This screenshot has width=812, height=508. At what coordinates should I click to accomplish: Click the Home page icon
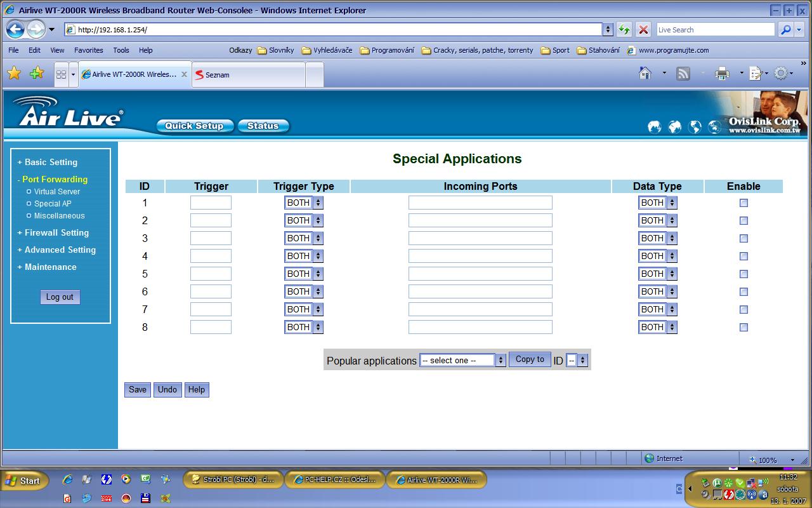tap(645, 74)
